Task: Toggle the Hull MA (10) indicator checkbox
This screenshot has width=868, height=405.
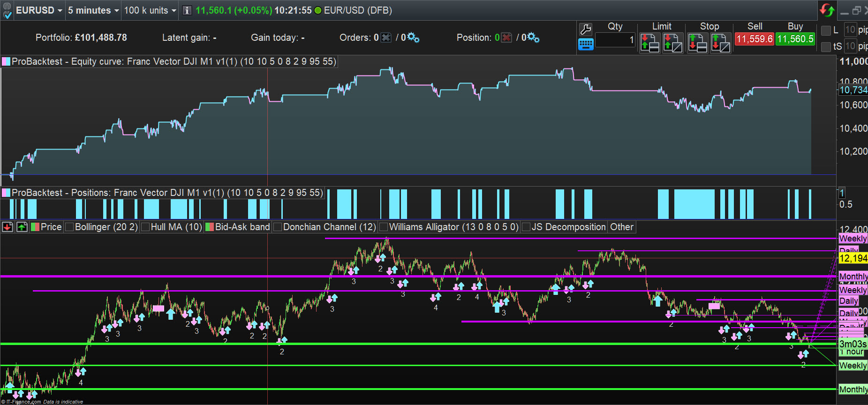Action: 145,227
